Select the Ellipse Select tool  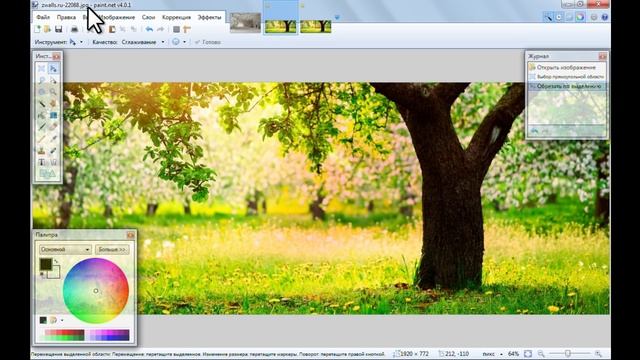42,92
